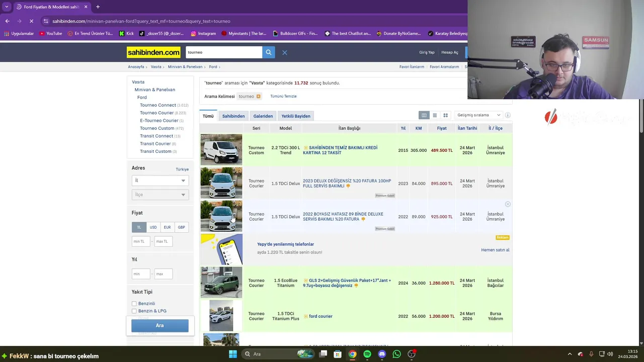Open Microsoft Store from the taskbar
644x362 pixels.
pyautogui.click(x=338, y=354)
